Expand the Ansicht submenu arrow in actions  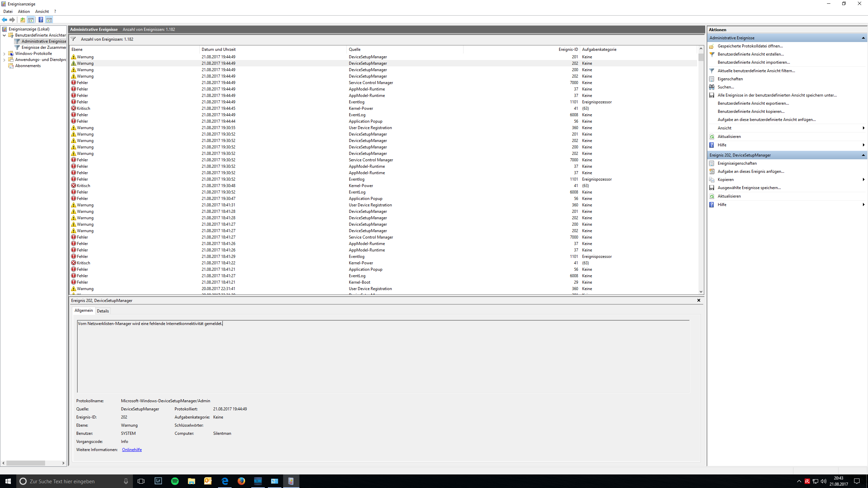click(863, 128)
